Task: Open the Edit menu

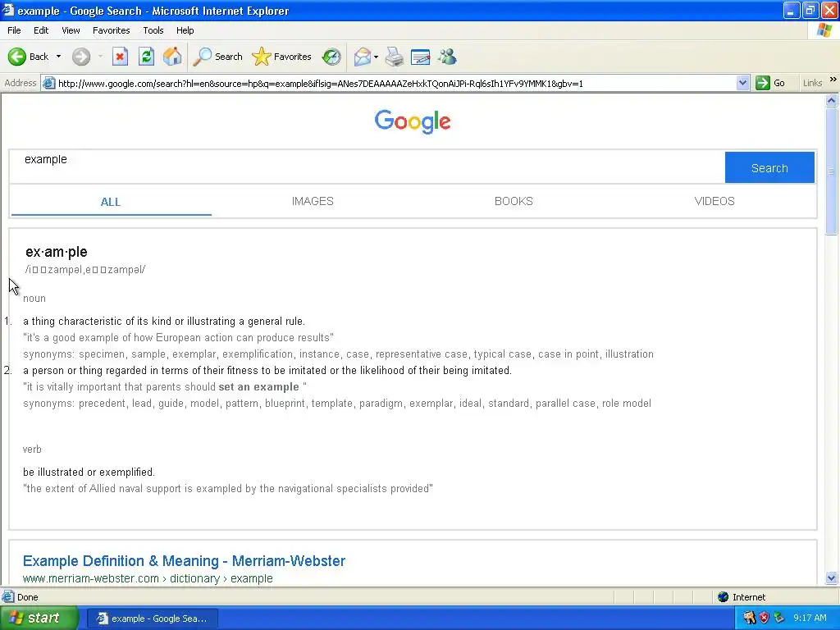Action: [x=41, y=30]
